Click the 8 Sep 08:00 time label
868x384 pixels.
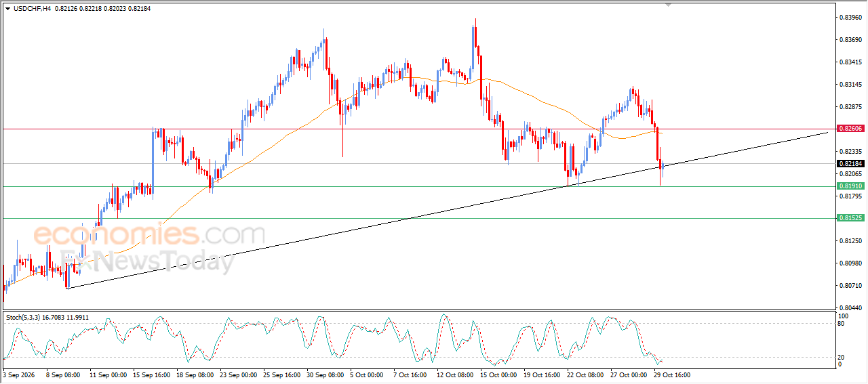(x=63, y=374)
